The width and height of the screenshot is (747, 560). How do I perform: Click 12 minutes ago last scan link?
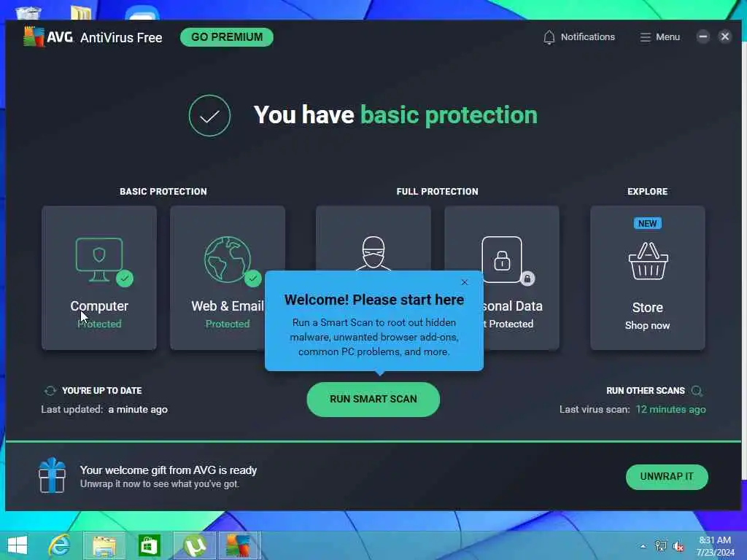[671, 410]
